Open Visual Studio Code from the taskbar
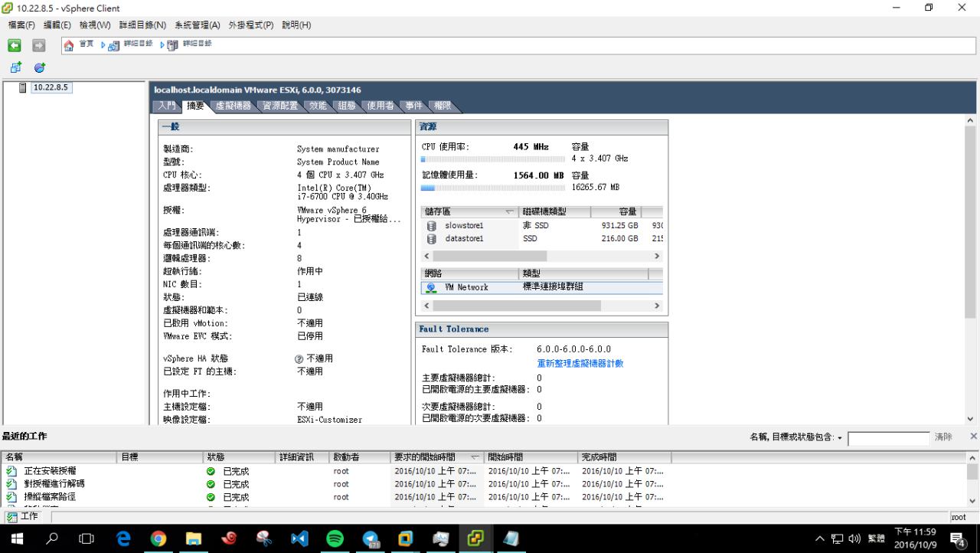 pos(299,538)
